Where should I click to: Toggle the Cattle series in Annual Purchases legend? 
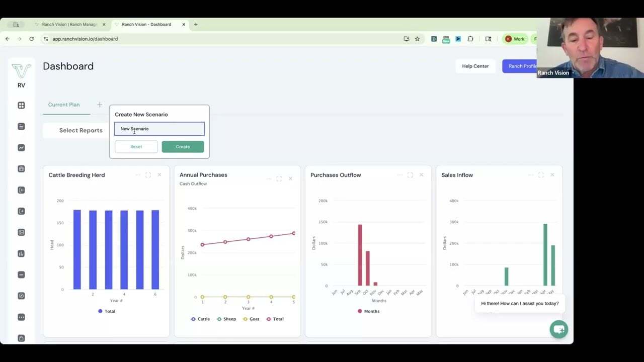tap(200, 319)
